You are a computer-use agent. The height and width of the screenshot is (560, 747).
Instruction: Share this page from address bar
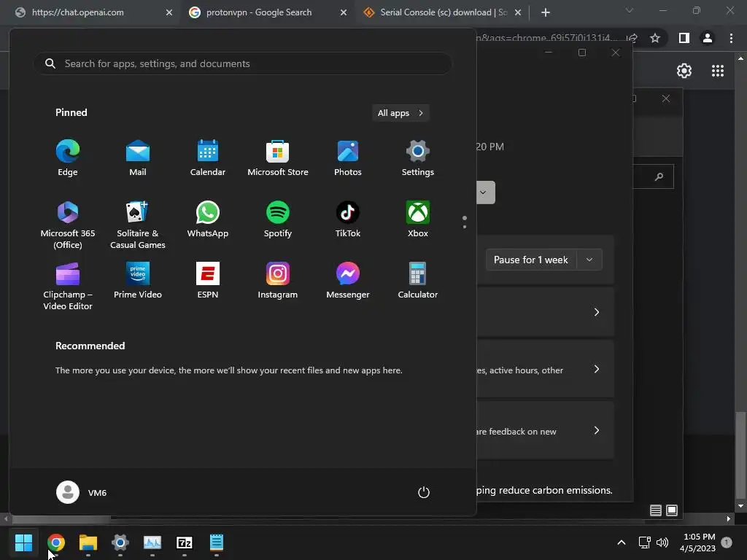coord(632,38)
